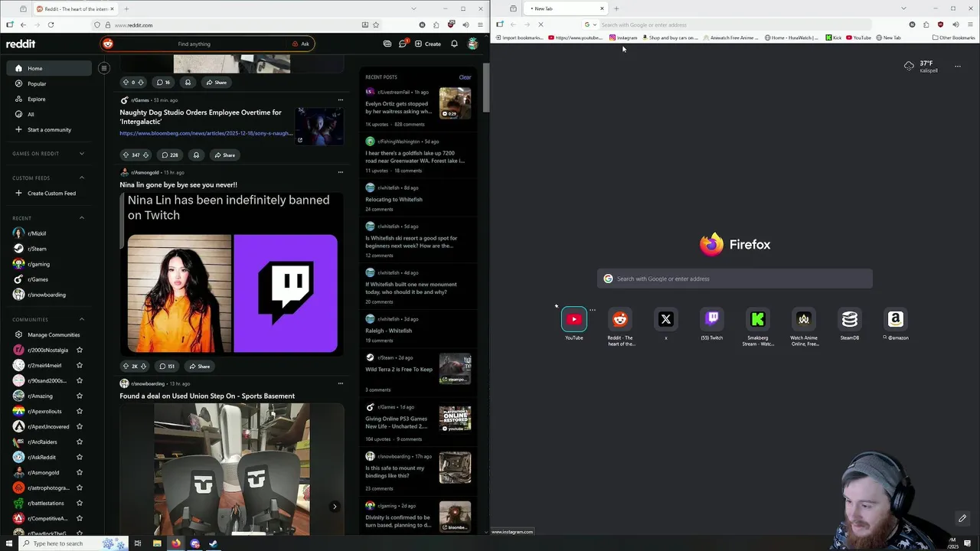Switch to New Tab browser tab
The height and width of the screenshot is (551, 980).
pyautogui.click(x=565, y=8)
